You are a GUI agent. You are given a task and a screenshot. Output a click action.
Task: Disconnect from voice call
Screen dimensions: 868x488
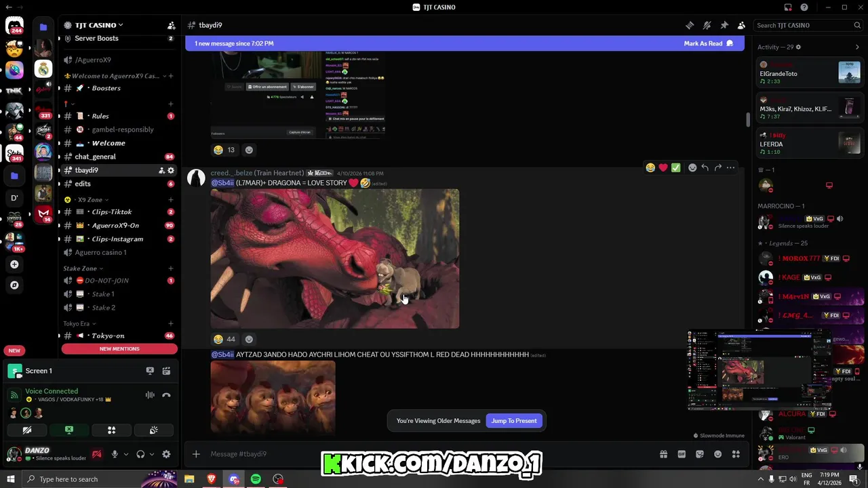(166, 395)
